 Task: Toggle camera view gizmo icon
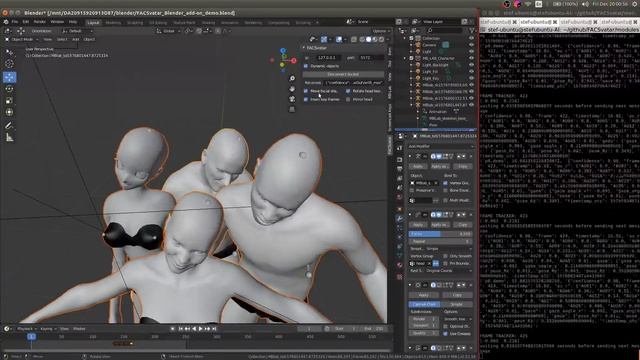[292, 99]
